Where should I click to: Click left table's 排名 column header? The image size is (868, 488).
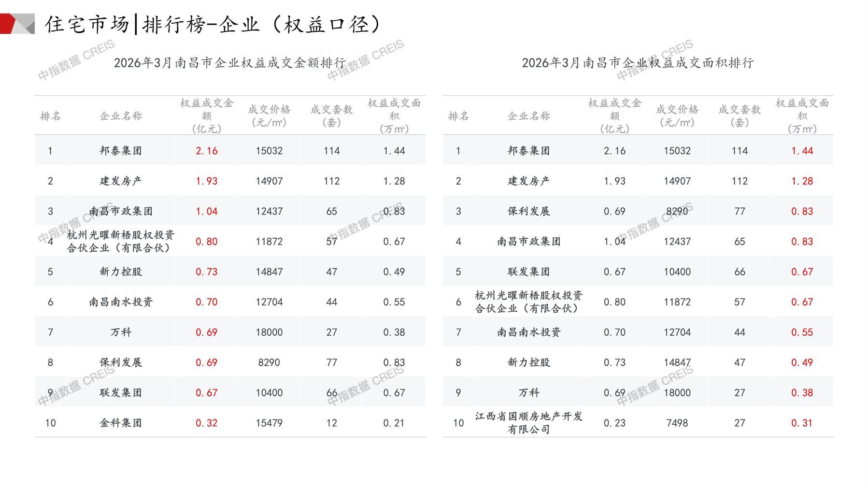(50, 116)
